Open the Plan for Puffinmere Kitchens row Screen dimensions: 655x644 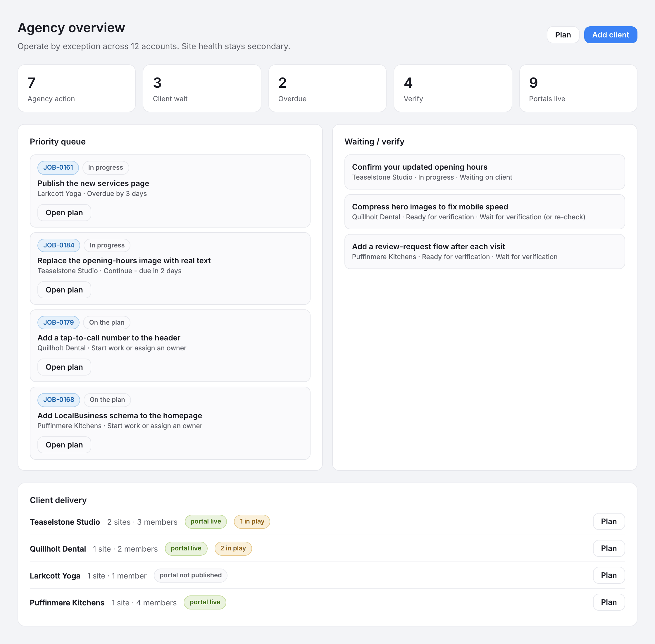609,602
